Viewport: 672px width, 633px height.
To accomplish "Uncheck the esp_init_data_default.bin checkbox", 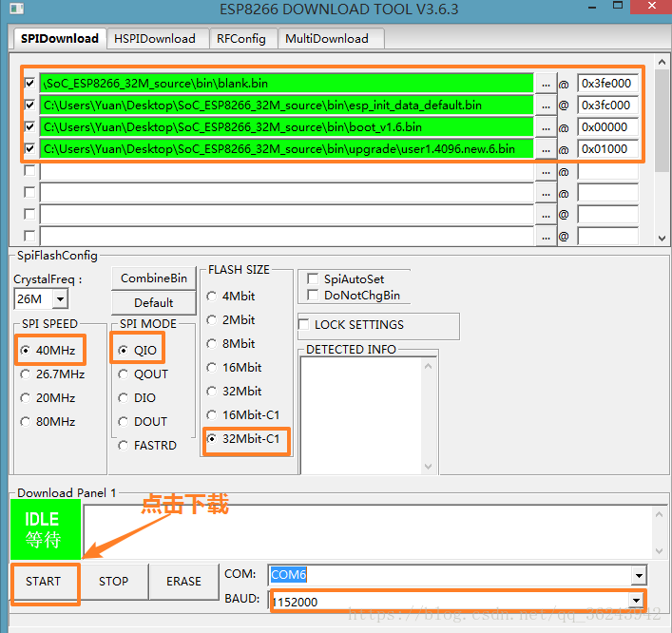I will tap(29, 105).
